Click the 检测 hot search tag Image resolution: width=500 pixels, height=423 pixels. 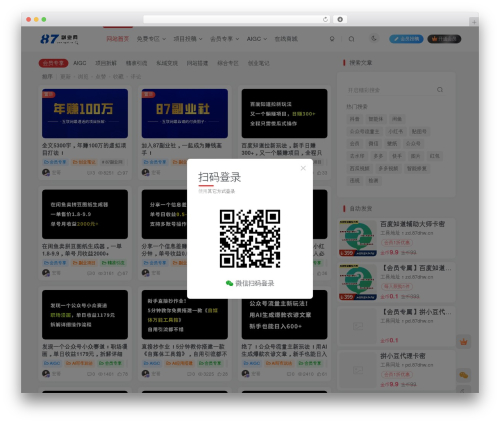click(x=373, y=181)
